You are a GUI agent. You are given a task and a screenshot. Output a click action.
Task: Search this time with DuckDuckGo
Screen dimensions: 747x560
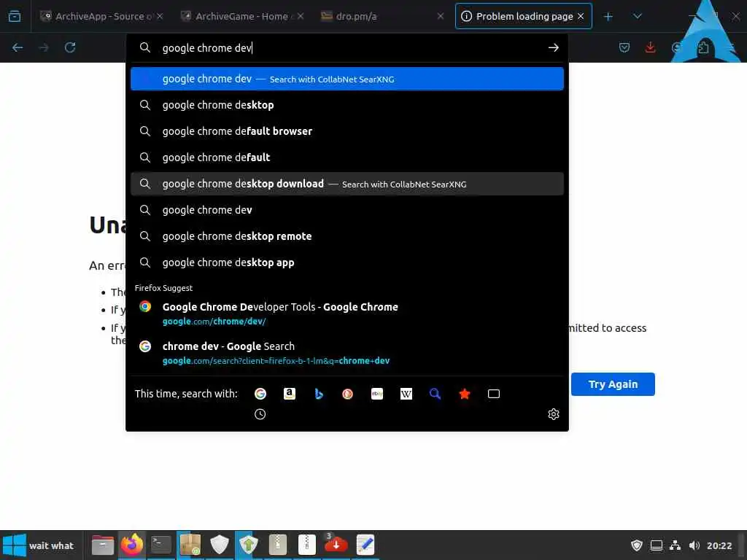pos(348,394)
